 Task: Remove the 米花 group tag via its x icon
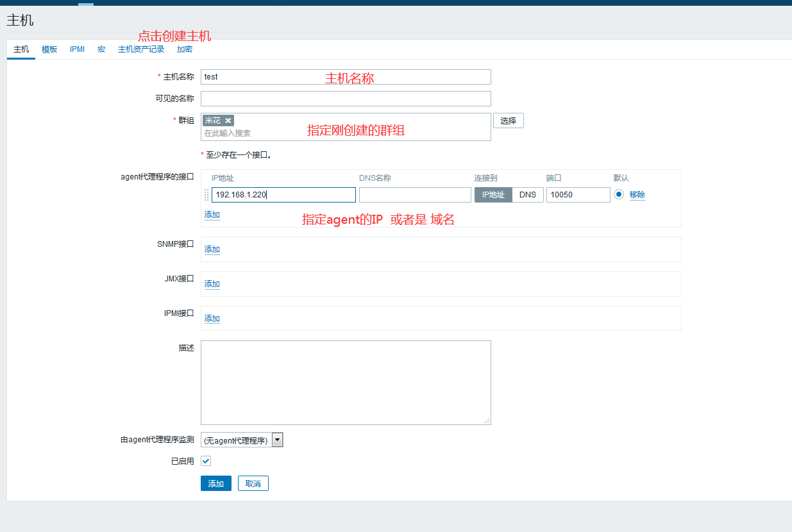(x=228, y=121)
